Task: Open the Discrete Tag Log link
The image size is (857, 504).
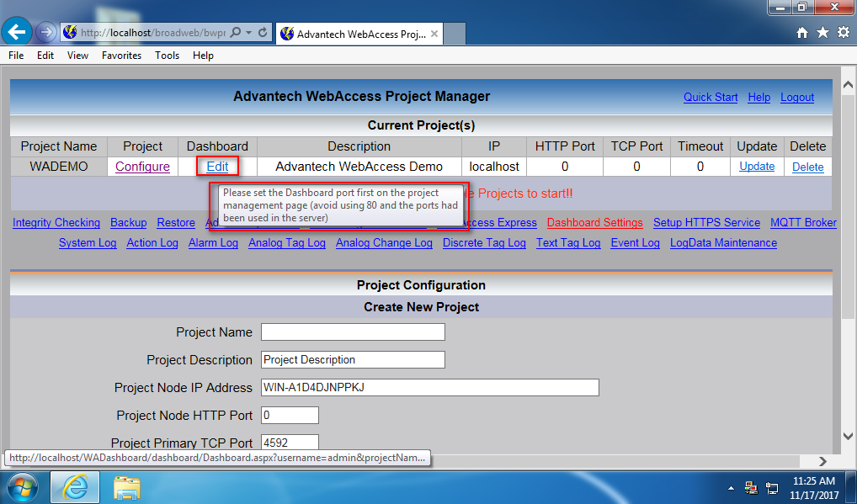Action: 484,243
